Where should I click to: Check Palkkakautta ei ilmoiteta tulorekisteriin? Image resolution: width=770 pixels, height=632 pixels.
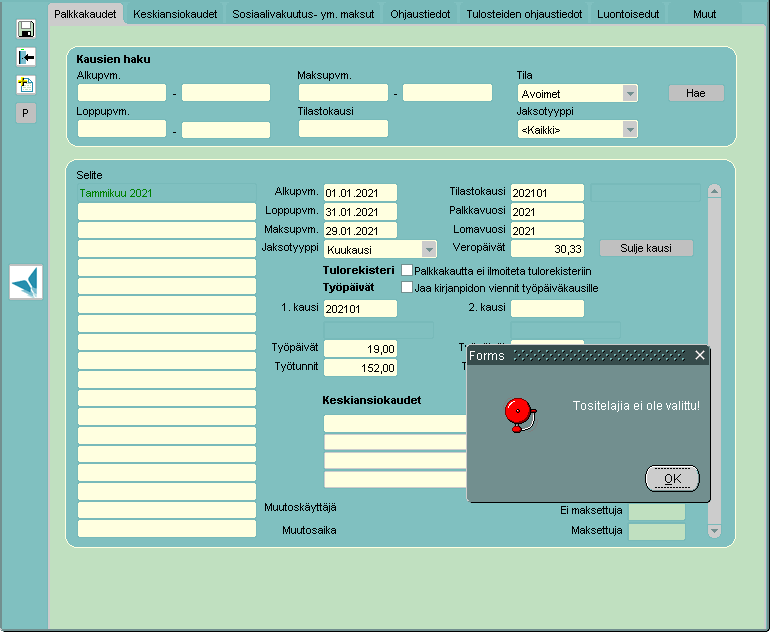(x=407, y=270)
